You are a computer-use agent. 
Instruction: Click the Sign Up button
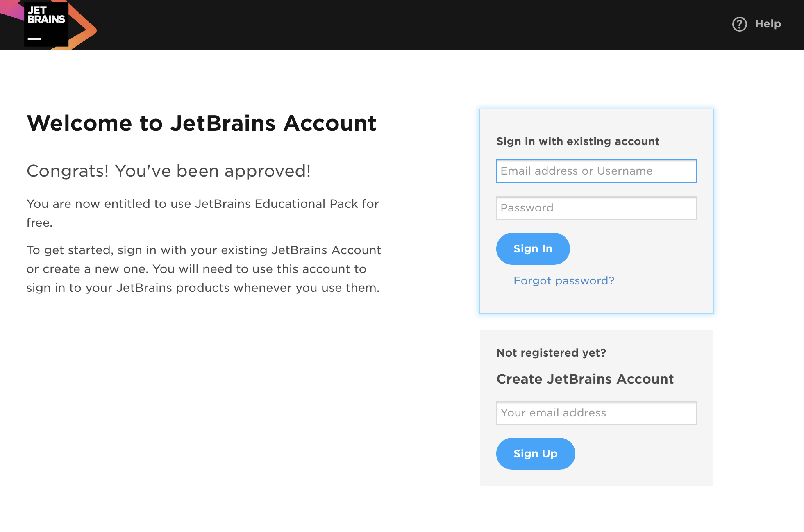click(536, 453)
